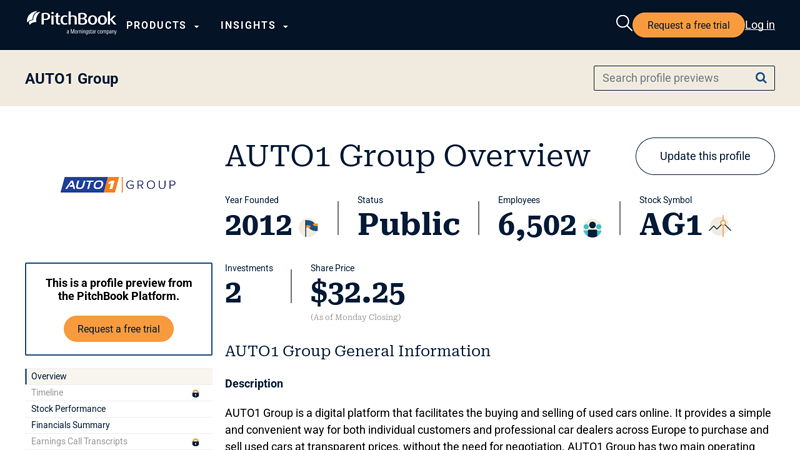Image resolution: width=800 pixels, height=450 pixels.
Task: Click the AUTO1 Group General Information heading
Action: (358, 351)
